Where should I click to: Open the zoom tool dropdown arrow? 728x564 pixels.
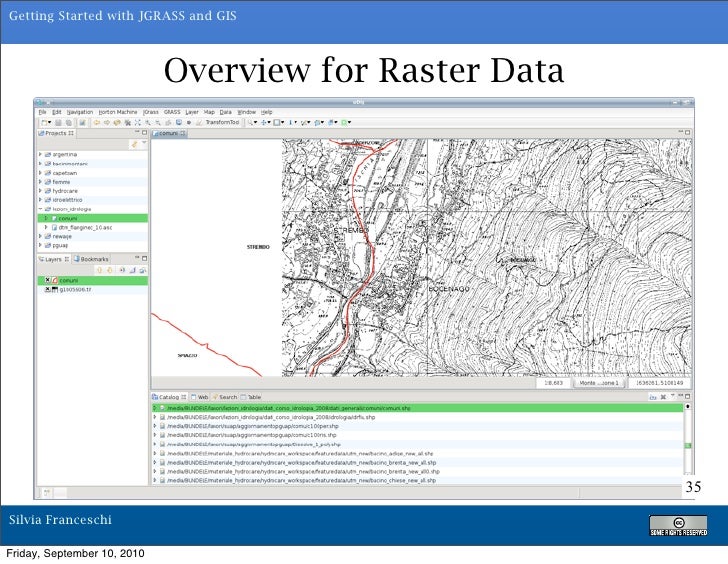pyautogui.click(x=255, y=123)
